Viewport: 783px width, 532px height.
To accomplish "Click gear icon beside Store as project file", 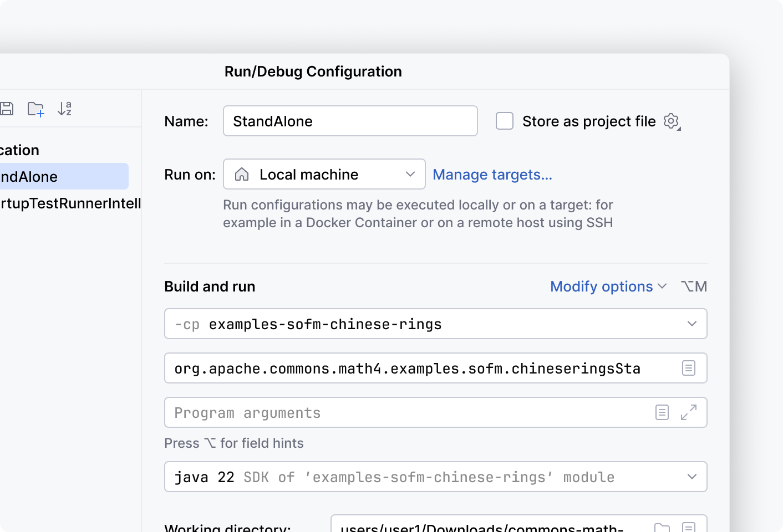I will pos(672,121).
